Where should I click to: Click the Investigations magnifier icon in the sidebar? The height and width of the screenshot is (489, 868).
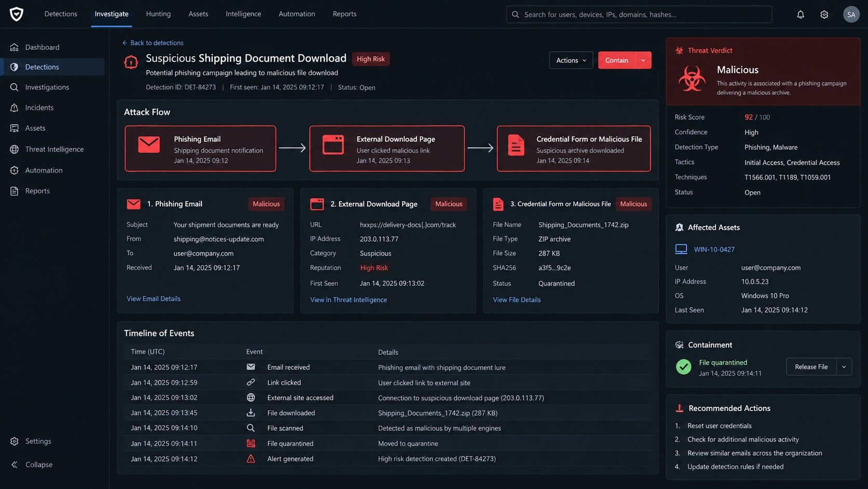(x=15, y=87)
